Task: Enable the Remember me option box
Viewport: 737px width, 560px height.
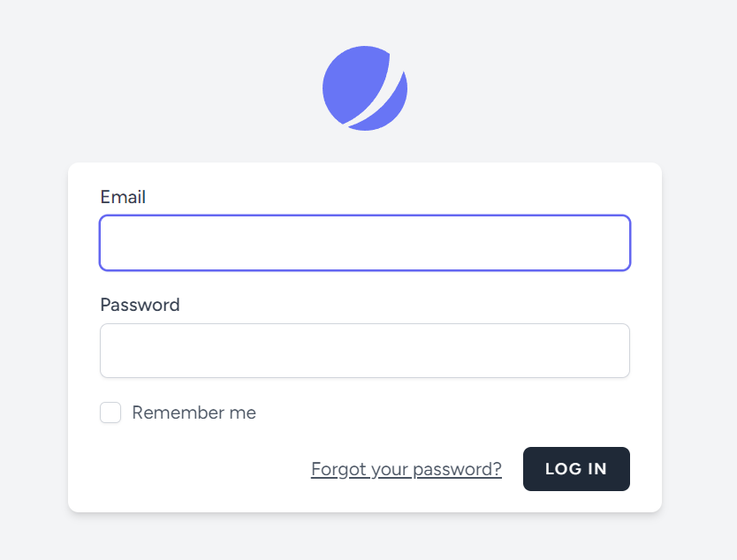Action: coord(110,412)
